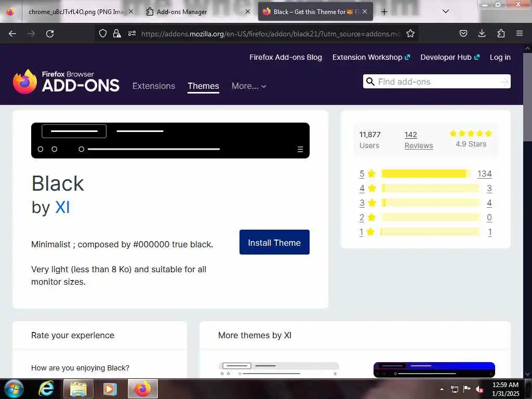The height and width of the screenshot is (399, 532).
Task: Open the list all tabs chevron
Action: [446, 11]
